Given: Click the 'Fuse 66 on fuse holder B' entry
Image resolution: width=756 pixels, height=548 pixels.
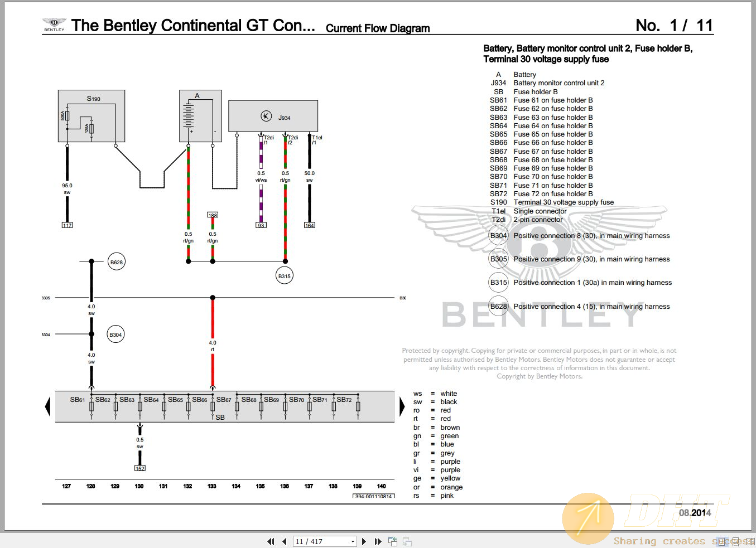Looking at the screenshot, I should (x=553, y=143).
